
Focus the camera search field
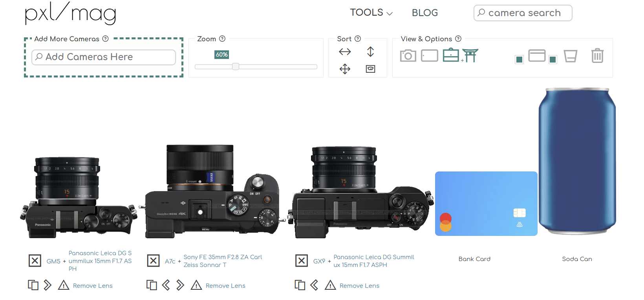coord(523,13)
